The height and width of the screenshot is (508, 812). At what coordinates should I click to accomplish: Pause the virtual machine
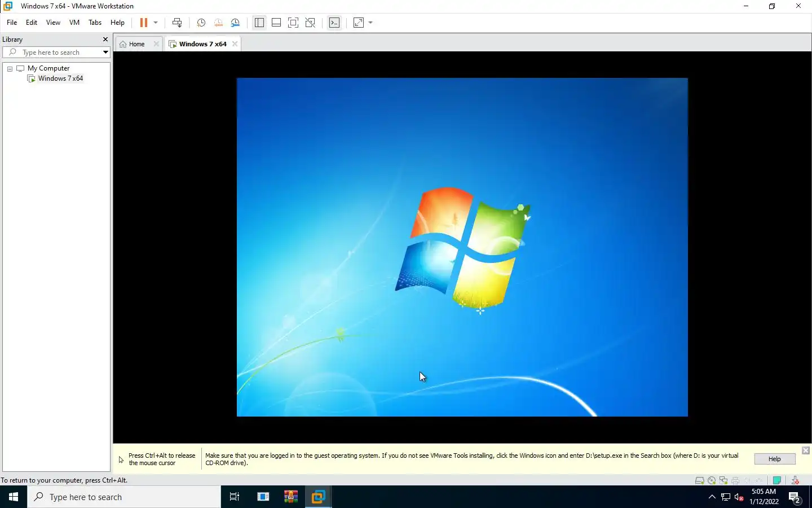(144, 23)
